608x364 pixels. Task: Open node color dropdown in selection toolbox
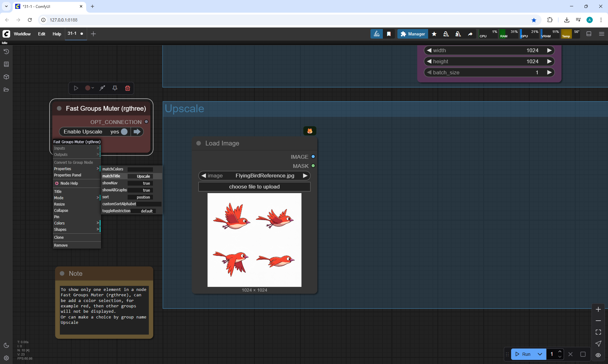click(90, 88)
